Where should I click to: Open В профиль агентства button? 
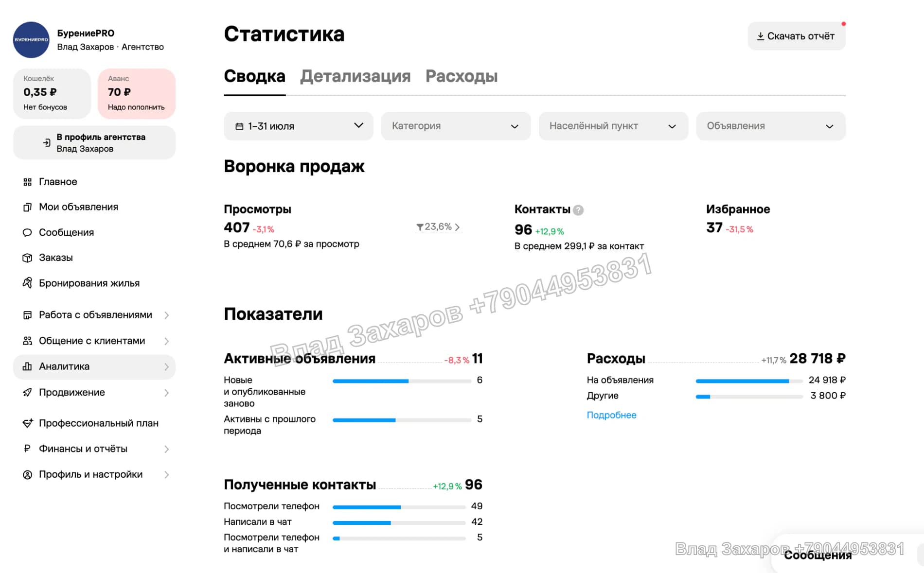click(x=94, y=142)
